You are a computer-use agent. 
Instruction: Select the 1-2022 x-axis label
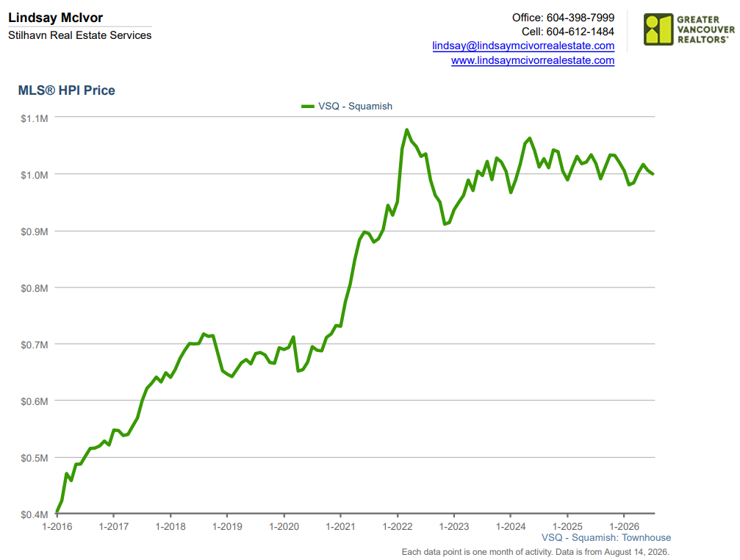398,526
